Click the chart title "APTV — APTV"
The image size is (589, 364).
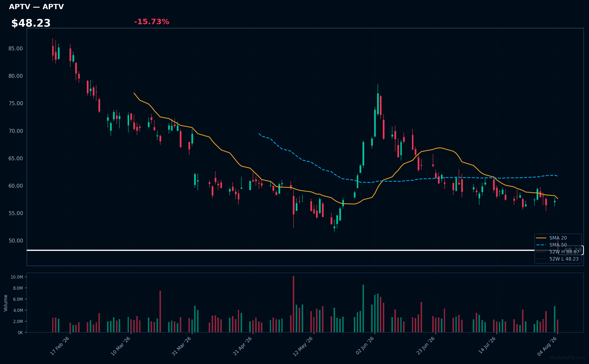tap(36, 7)
